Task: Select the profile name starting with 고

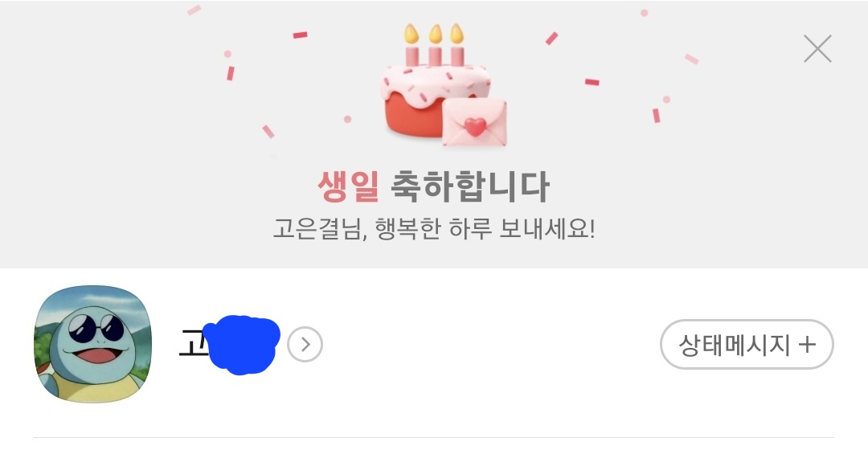Action: tap(229, 344)
